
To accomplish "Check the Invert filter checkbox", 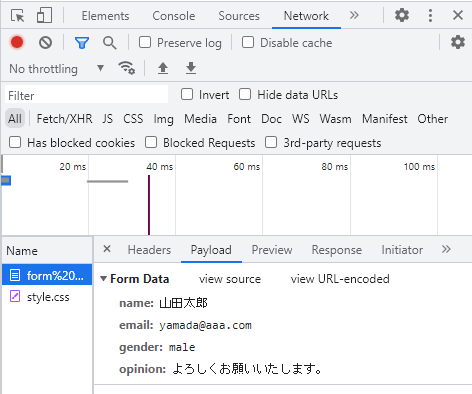I will [x=187, y=94].
